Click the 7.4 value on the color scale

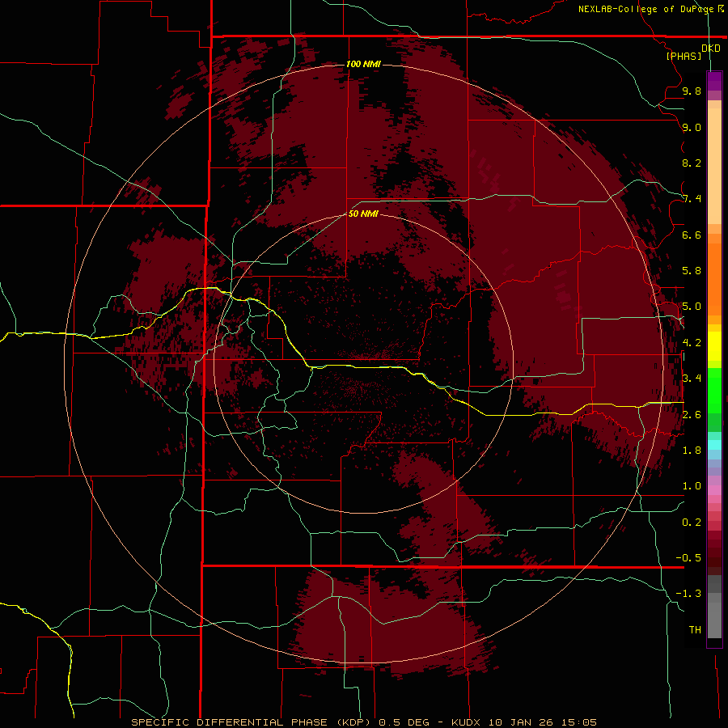[x=692, y=199]
